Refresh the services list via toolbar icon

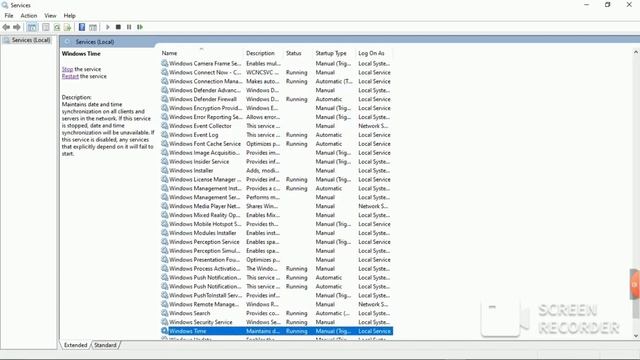[x=57, y=27]
